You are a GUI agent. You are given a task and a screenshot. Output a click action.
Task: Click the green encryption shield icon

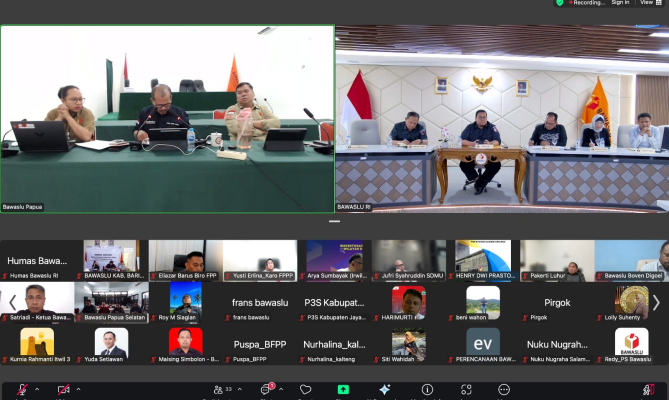click(559, 3)
